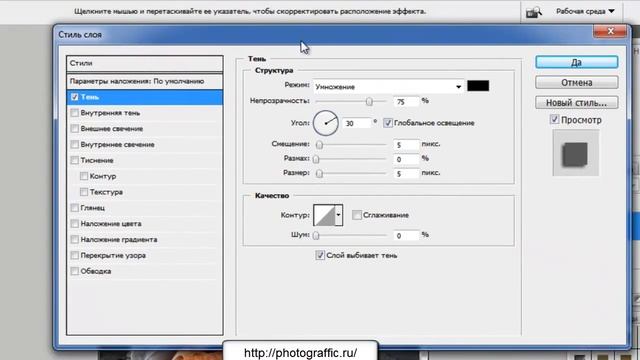Enable Наложение градиента checkbox
The image size is (640, 360).
[x=74, y=239]
